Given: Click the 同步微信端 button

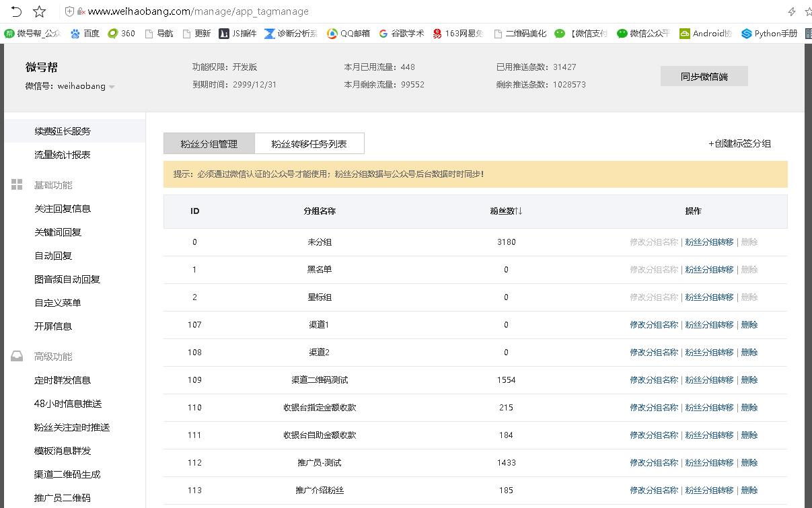Looking at the screenshot, I should pos(704,77).
